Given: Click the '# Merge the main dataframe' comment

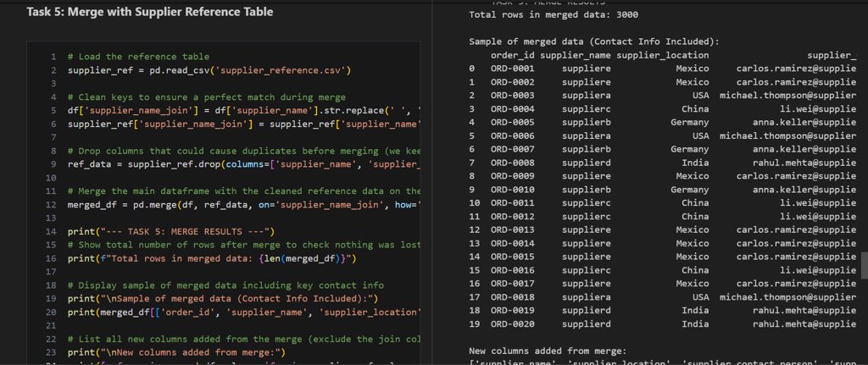Looking at the screenshot, I should [x=244, y=191].
